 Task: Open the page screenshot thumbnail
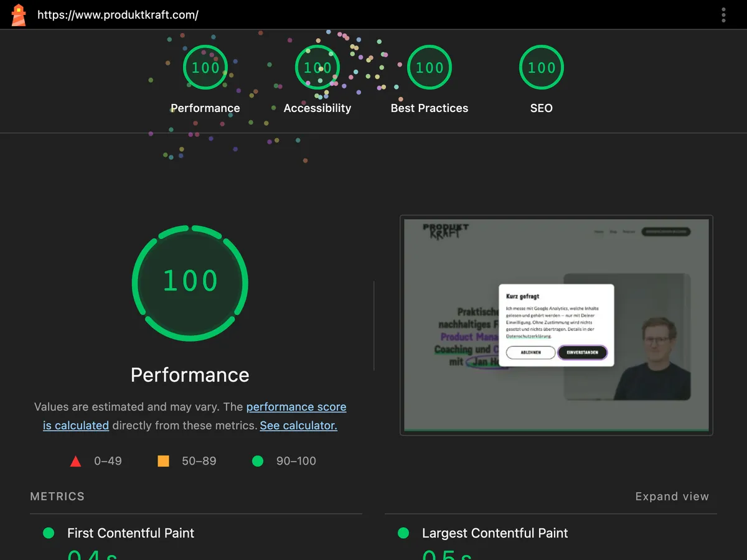[x=557, y=325]
